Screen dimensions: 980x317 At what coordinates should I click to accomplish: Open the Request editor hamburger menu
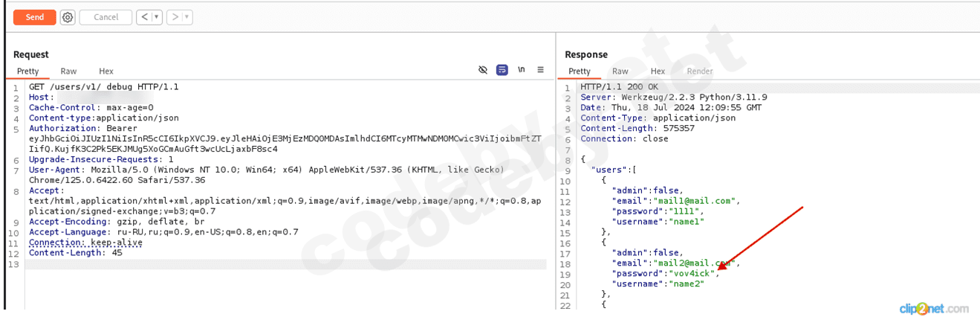click(x=541, y=70)
